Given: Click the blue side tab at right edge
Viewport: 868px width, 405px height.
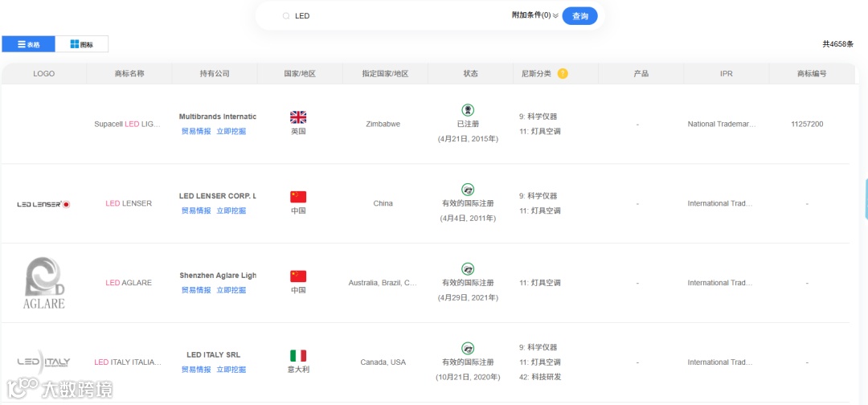Looking at the screenshot, I should (x=866, y=199).
